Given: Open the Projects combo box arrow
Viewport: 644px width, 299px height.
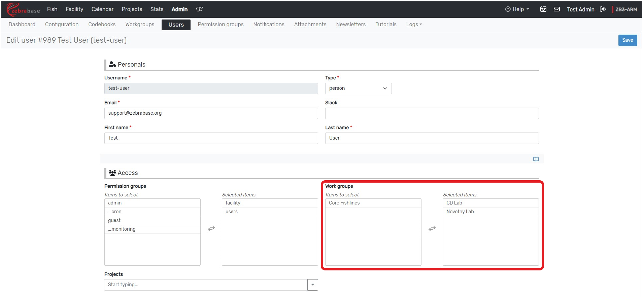Looking at the screenshot, I should tap(312, 285).
